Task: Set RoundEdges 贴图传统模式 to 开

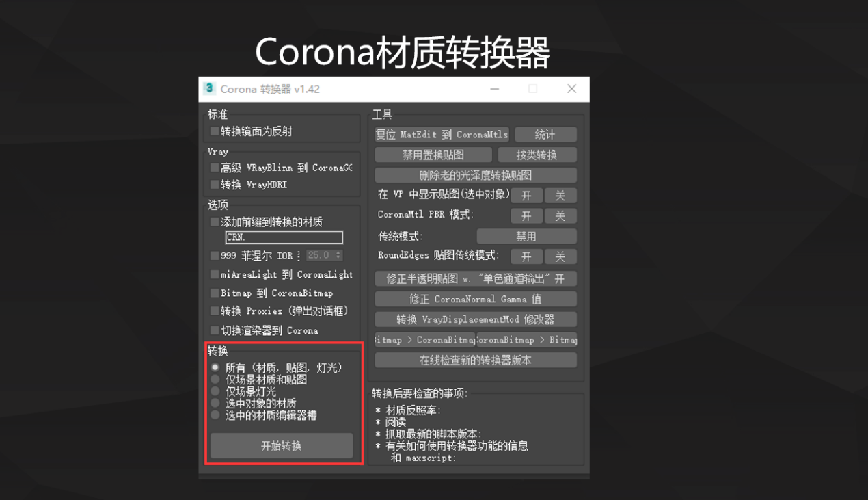Action: (x=526, y=256)
